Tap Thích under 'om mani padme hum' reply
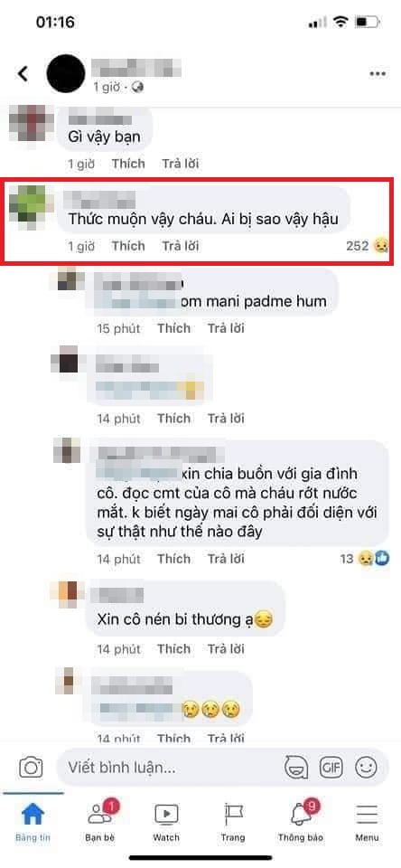Image resolution: width=401 pixels, height=868 pixels. click(x=173, y=328)
